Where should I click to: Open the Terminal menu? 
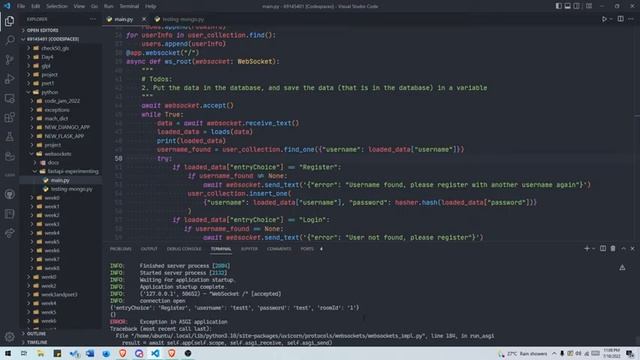(x=129, y=6)
